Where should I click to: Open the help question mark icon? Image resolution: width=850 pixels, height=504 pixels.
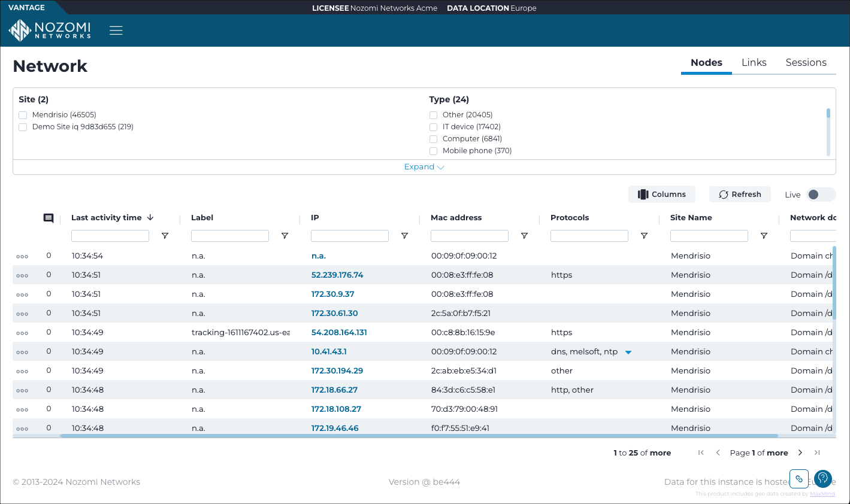pyautogui.click(x=823, y=478)
